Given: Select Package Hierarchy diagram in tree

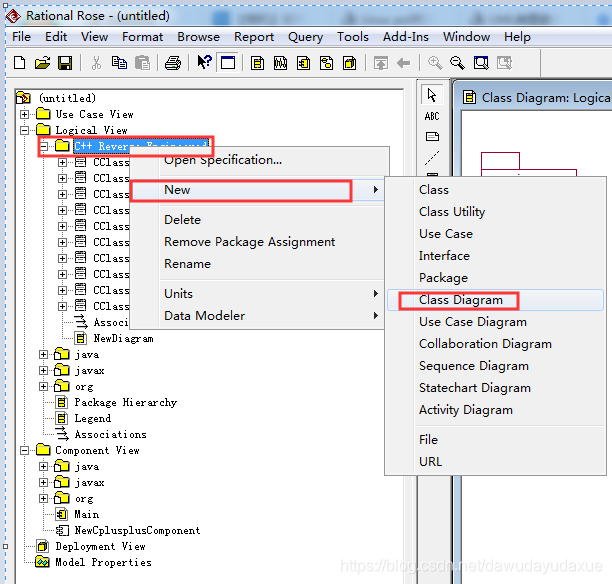Looking at the screenshot, I should point(126,402).
